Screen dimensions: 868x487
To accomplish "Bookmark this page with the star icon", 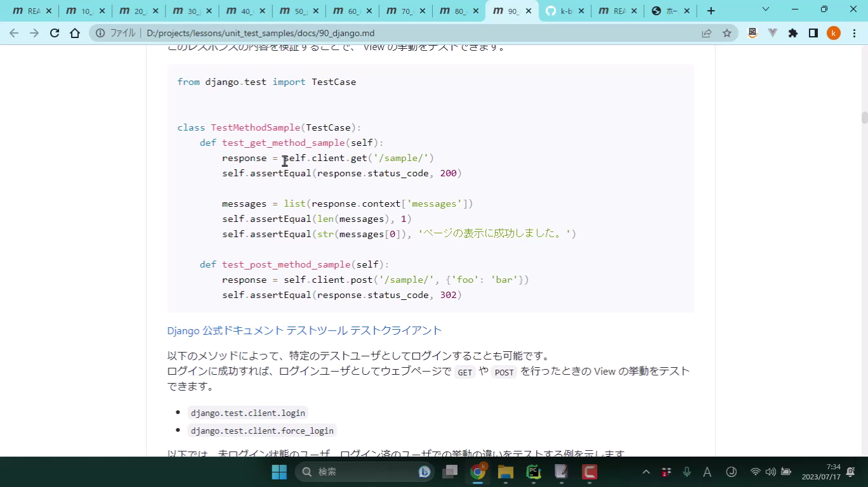I will [x=727, y=33].
